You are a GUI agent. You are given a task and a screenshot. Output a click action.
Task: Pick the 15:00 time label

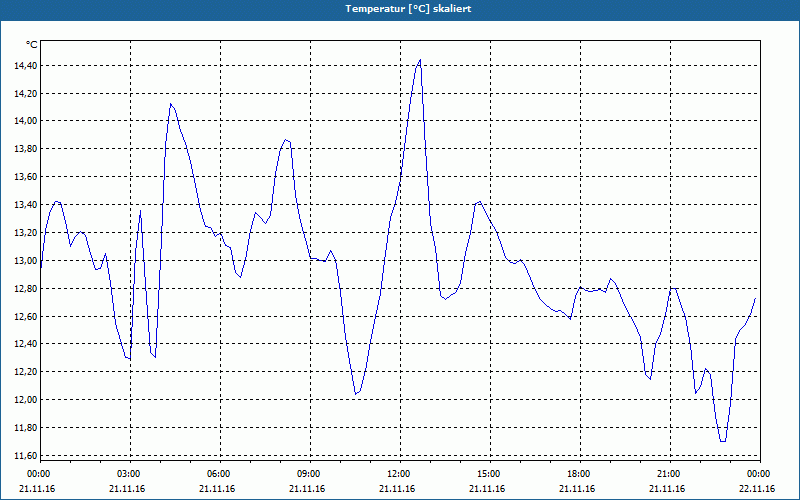[x=489, y=474]
